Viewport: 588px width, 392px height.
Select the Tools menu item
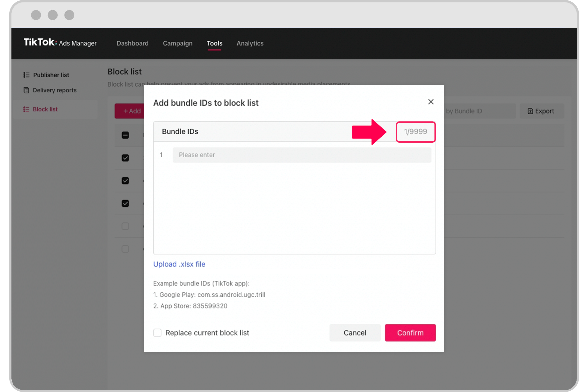point(215,43)
